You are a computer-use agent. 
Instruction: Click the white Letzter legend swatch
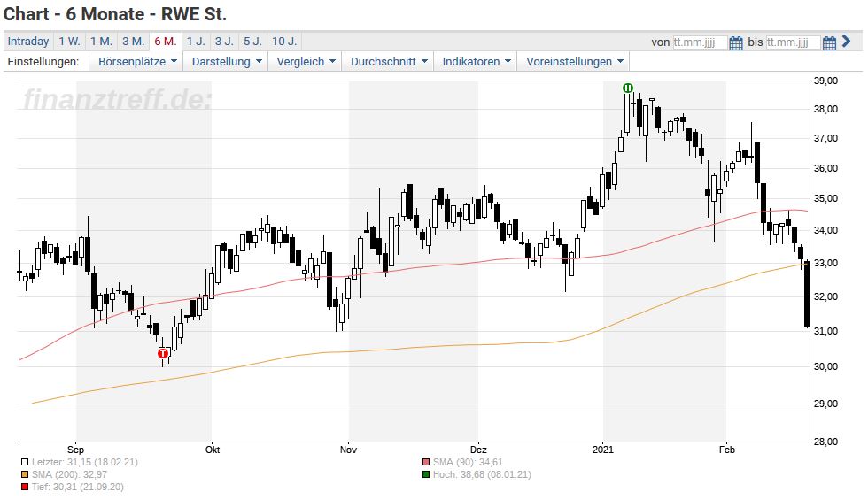[x=25, y=462]
